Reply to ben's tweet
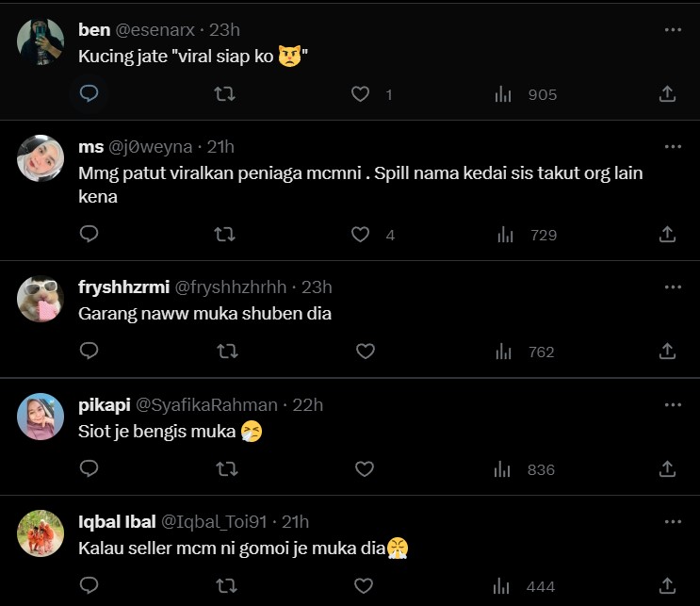Viewport: 700px width, 606px height. pos(90,93)
